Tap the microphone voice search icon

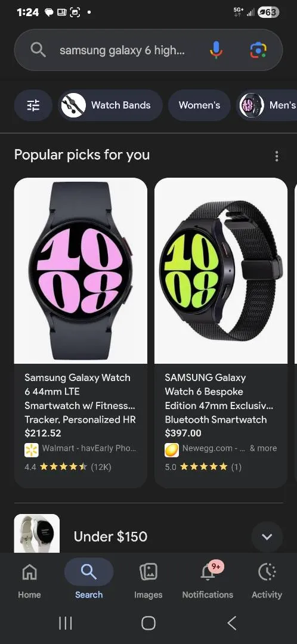[216, 50]
